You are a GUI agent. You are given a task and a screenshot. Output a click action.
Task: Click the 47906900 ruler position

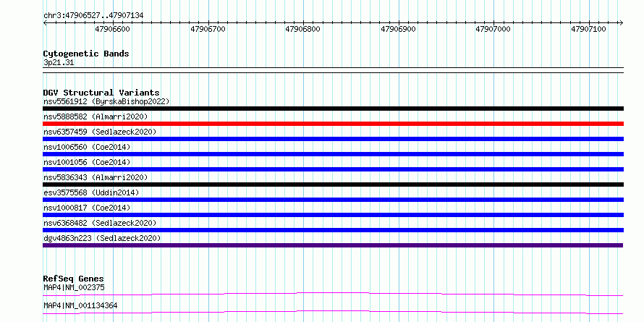point(398,29)
